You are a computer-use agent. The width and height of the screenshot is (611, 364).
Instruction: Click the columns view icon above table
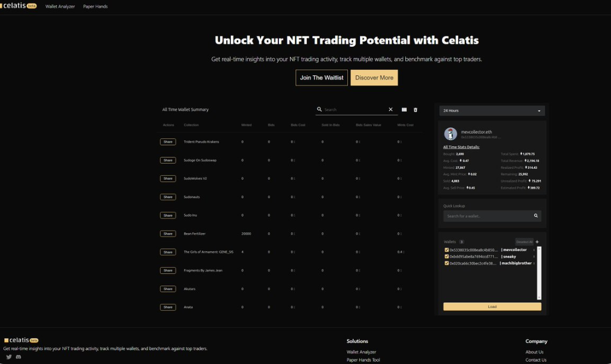(x=404, y=110)
